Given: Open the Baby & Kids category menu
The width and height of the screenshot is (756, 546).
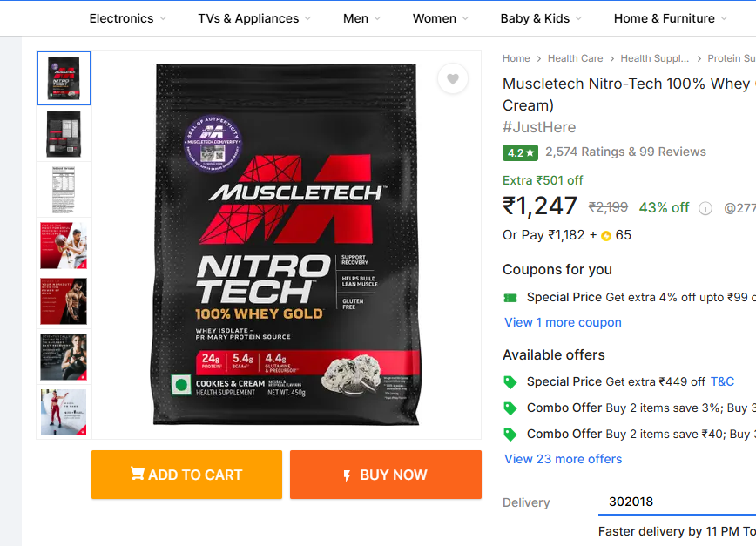Looking at the screenshot, I should click(541, 18).
